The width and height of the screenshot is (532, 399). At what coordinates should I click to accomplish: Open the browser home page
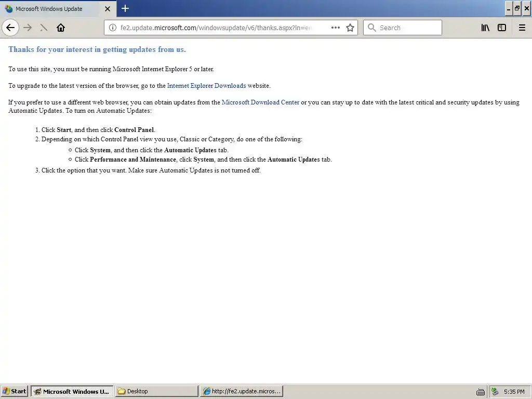61,28
